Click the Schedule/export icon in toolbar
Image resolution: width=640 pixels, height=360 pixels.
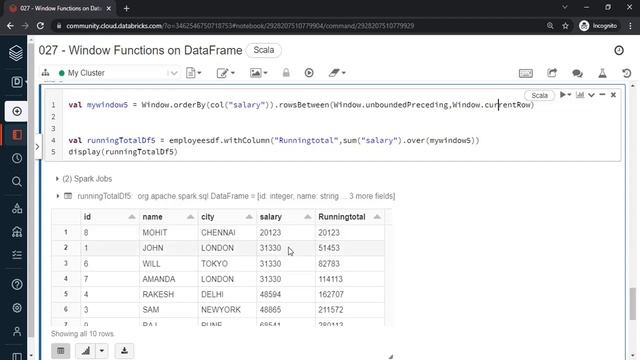552,73
